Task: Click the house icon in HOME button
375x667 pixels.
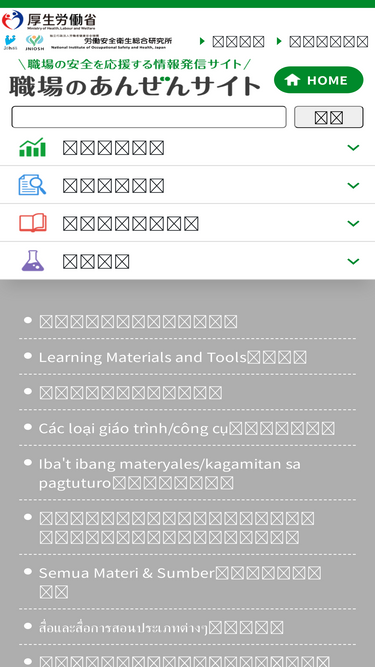Action: (x=293, y=80)
